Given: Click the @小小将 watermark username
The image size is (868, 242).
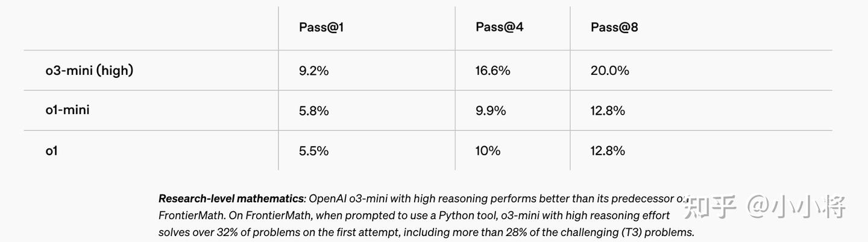Looking at the screenshot, I should pos(796,206).
